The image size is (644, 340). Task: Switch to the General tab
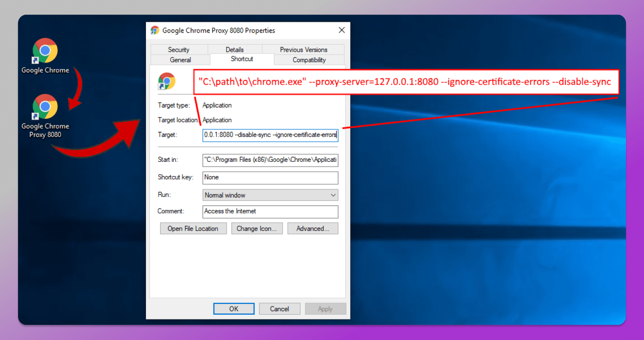180,60
